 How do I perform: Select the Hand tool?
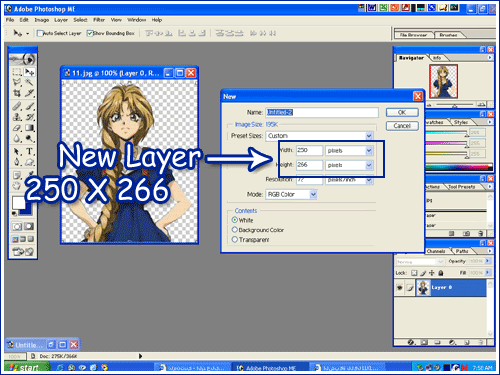(17, 186)
